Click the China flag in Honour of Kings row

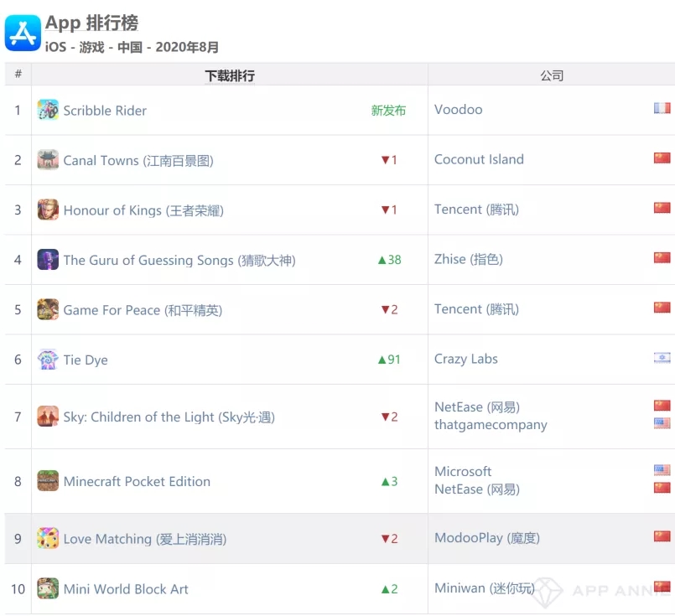point(662,208)
